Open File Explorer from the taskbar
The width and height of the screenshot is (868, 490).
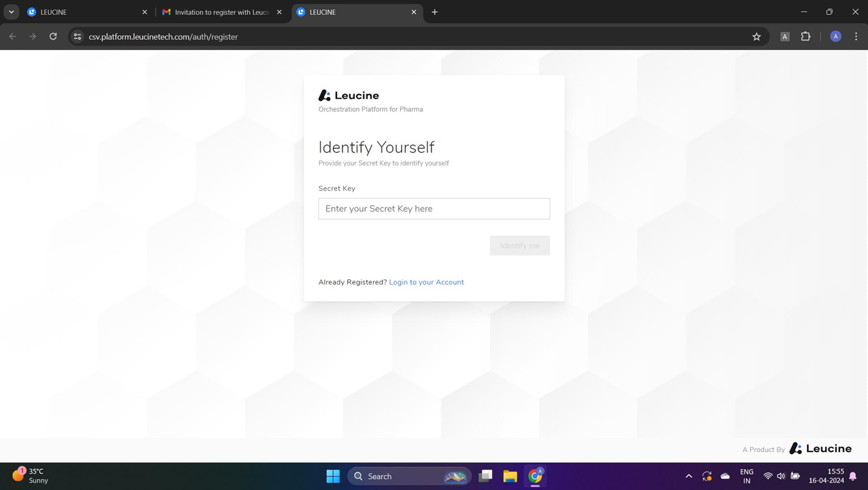tap(510, 476)
